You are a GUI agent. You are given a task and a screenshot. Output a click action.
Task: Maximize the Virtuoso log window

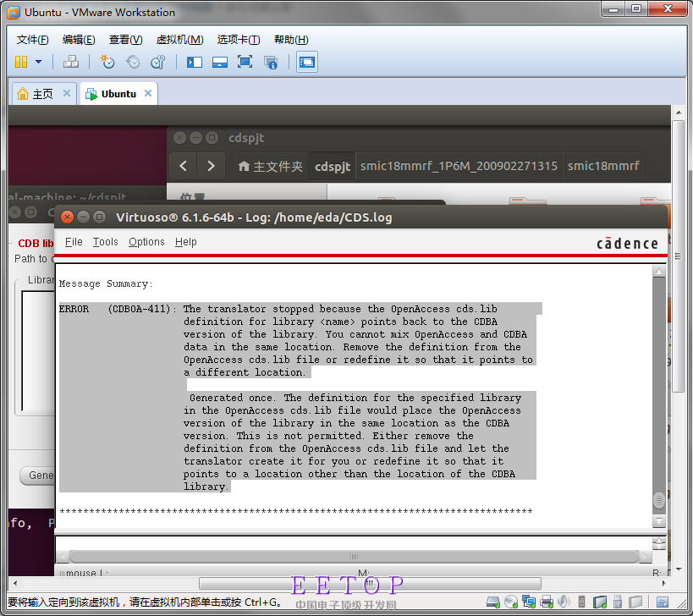pos(100,217)
